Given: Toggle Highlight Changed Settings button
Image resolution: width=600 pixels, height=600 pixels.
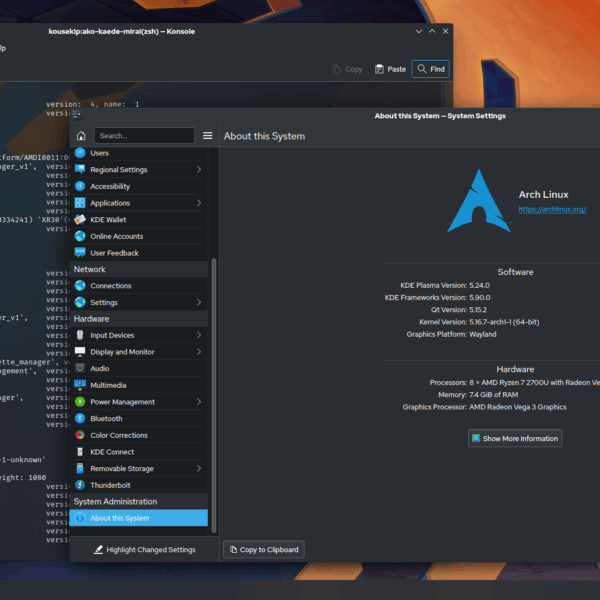Looking at the screenshot, I should 144,550.
